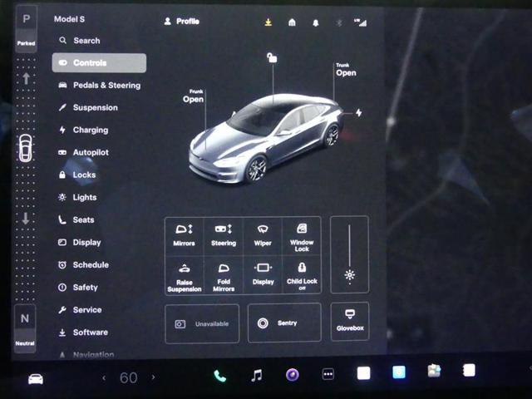Go to Safety settings
The width and height of the screenshot is (532, 399).
click(x=77, y=288)
